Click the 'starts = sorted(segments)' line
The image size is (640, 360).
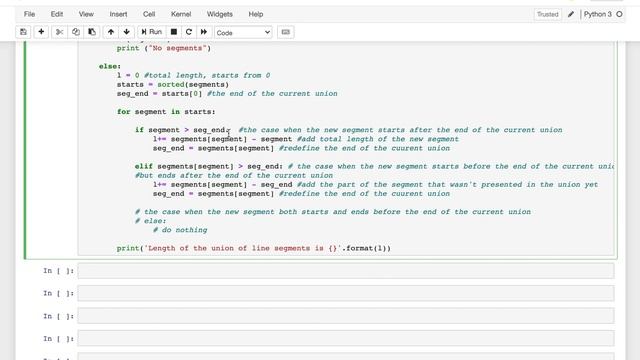tap(173, 84)
